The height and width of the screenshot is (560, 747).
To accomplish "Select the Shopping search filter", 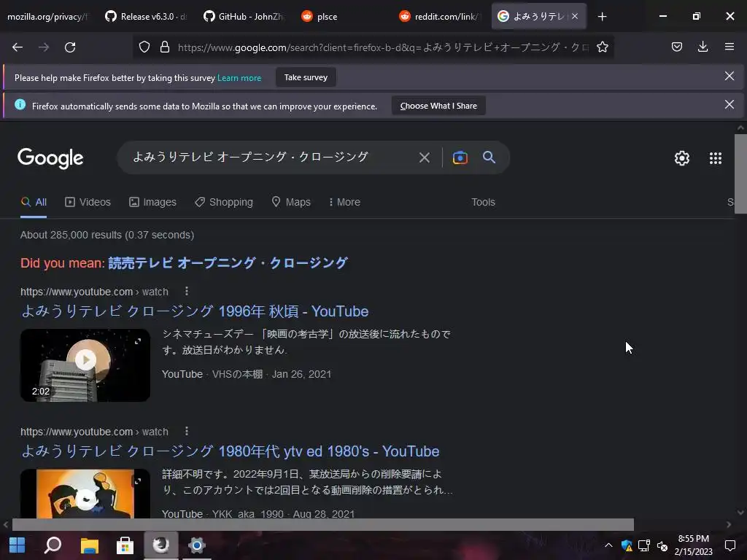I will click(223, 203).
